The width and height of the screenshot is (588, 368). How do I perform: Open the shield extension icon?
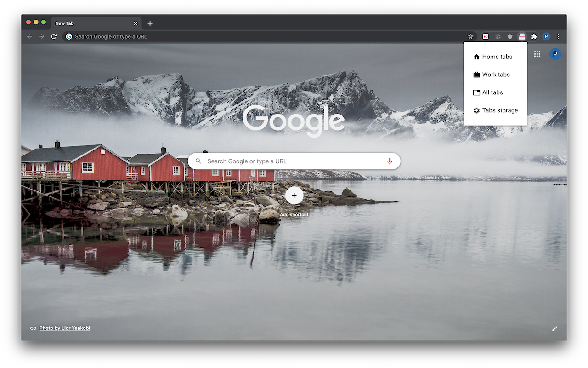tap(509, 36)
